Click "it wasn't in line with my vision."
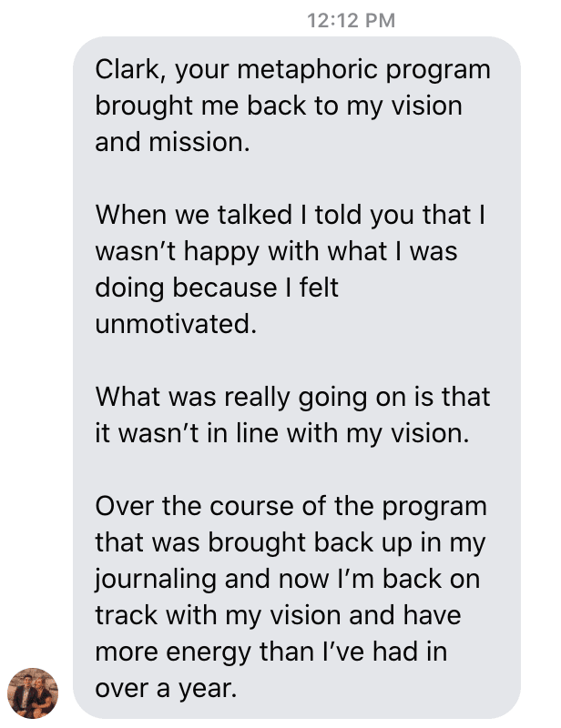 tap(282, 433)
